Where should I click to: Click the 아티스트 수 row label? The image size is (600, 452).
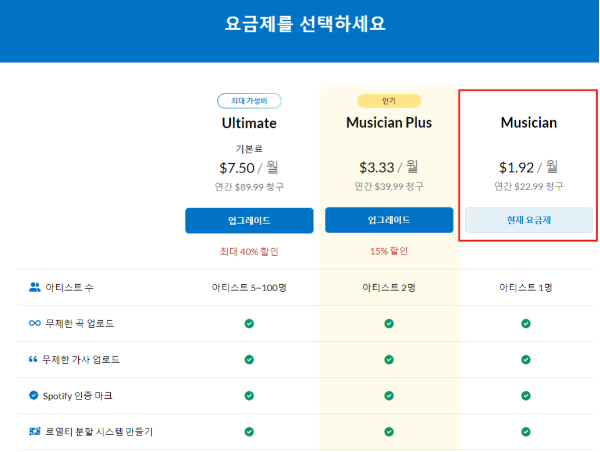click(69, 287)
